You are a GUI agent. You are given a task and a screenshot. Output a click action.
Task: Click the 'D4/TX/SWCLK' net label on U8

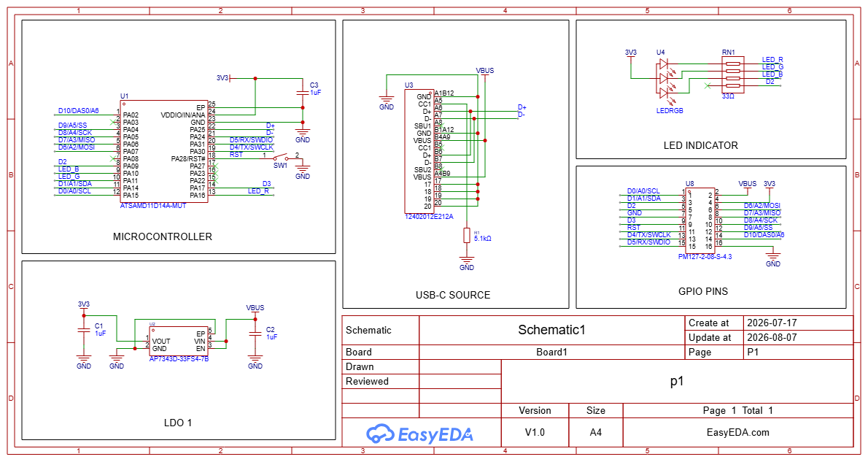pos(648,235)
